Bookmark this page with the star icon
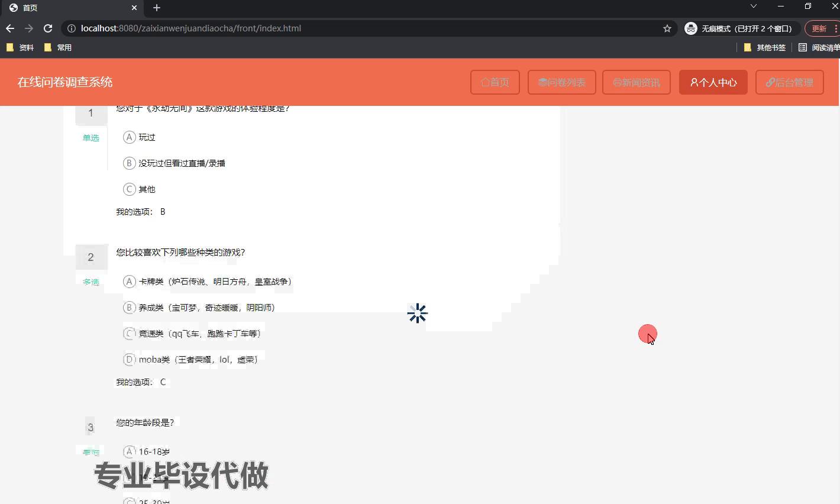This screenshot has height=504, width=840. point(667,28)
